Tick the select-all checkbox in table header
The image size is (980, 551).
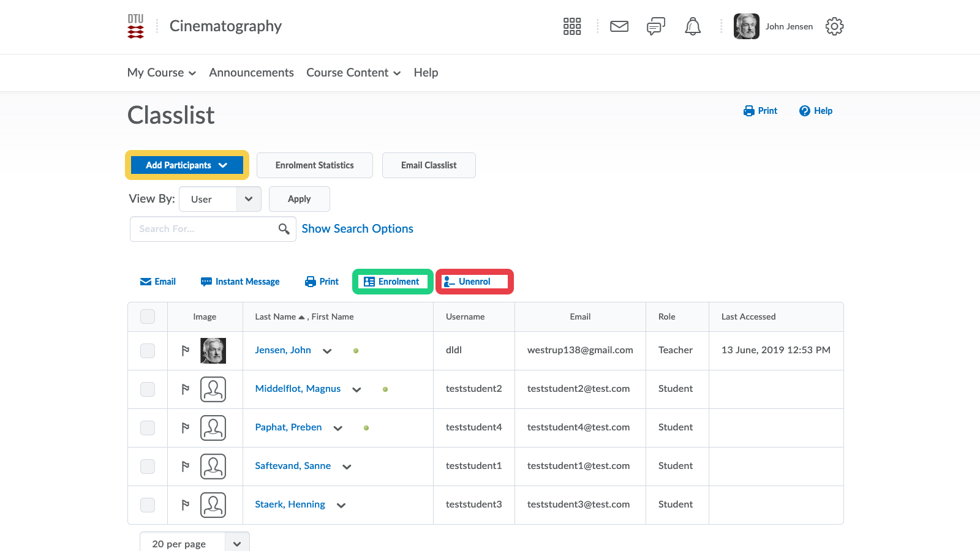(x=148, y=317)
